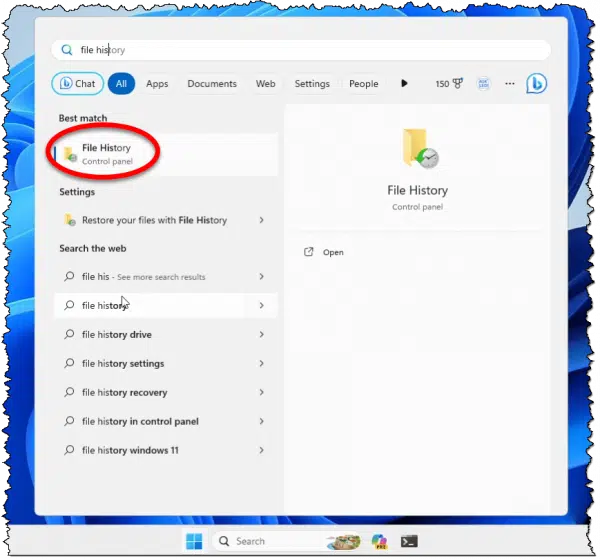Click the 'File History' title in preview pane

pyautogui.click(x=417, y=190)
